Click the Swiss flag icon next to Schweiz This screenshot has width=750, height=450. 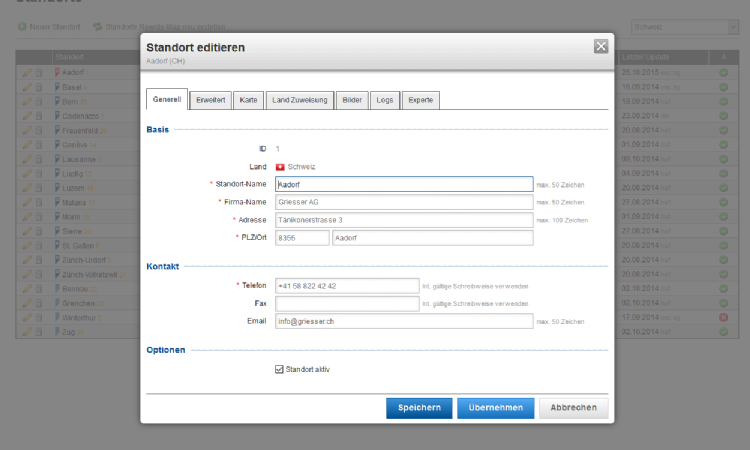tap(280, 167)
